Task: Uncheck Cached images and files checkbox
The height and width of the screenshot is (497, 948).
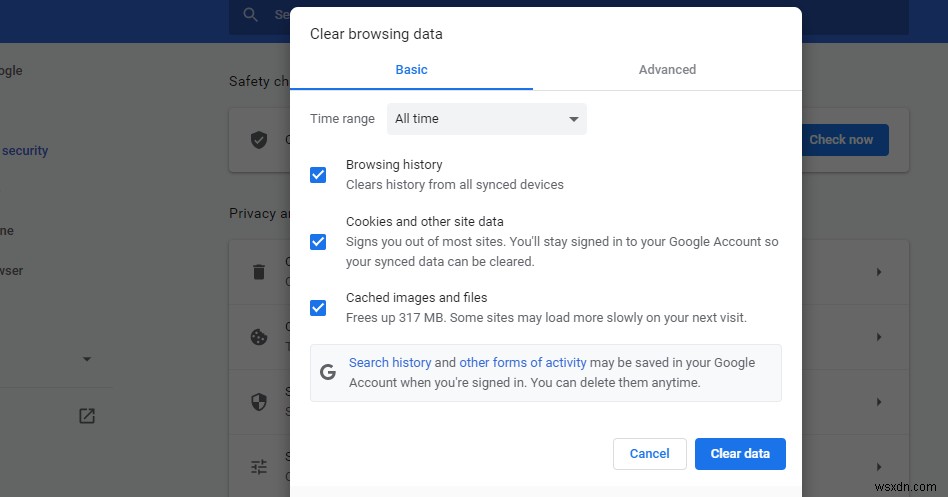Action: [318, 308]
